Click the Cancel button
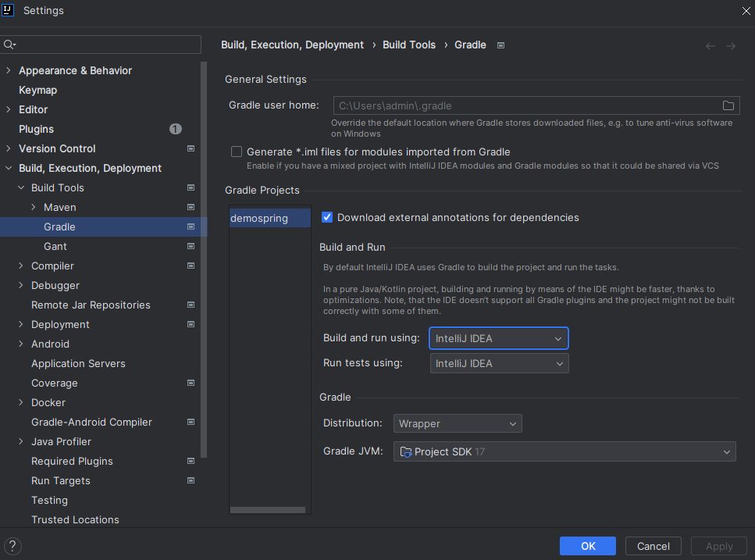Screen dimensions: 755x560 pos(653,546)
